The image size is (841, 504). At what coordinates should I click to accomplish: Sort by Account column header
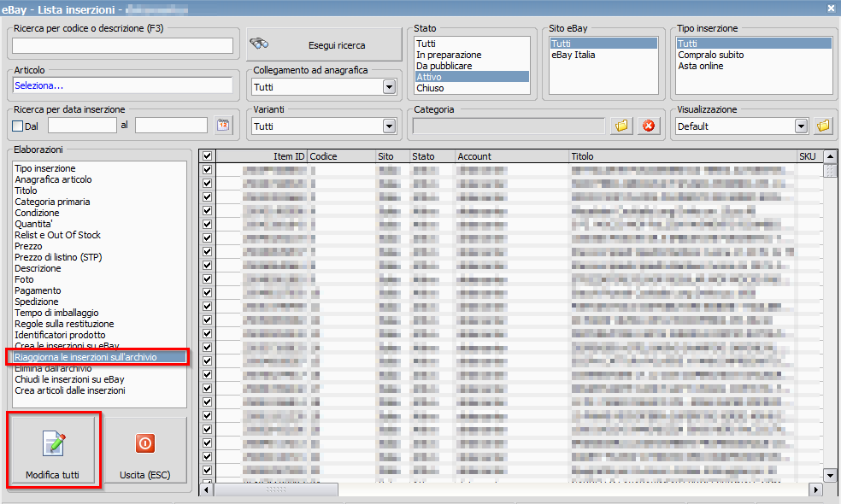click(512, 156)
